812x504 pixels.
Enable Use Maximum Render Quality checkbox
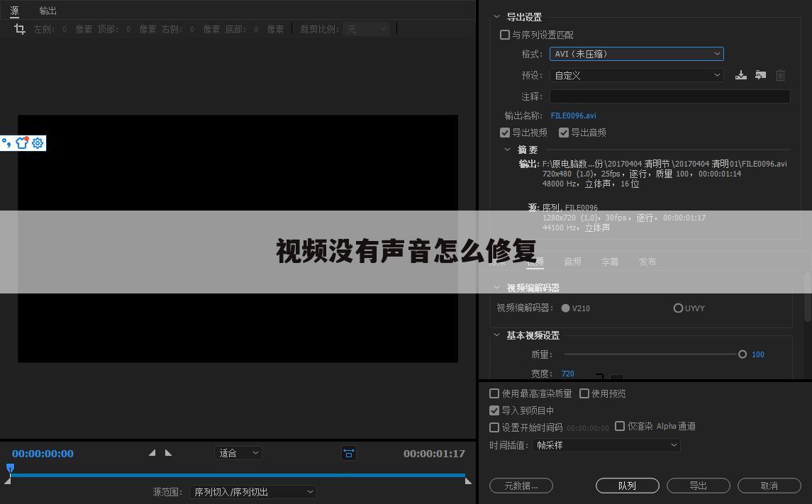(494, 394)
